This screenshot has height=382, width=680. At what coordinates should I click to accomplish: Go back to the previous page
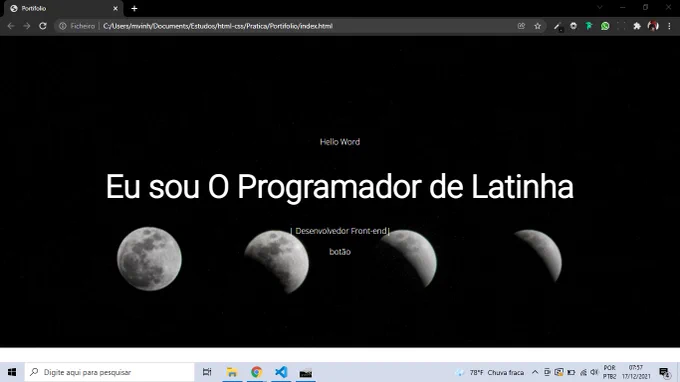pyautogui.click(x=11, y=26)
